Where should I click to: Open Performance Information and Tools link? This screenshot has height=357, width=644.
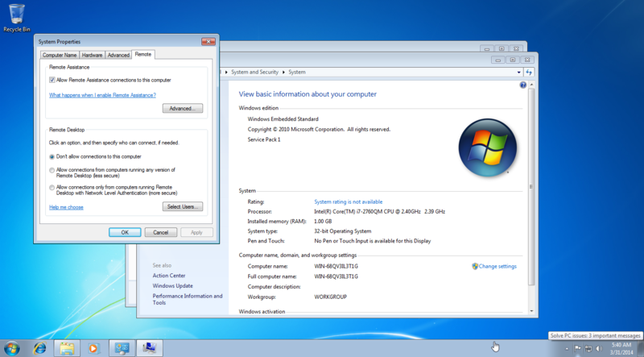[188, 299]
